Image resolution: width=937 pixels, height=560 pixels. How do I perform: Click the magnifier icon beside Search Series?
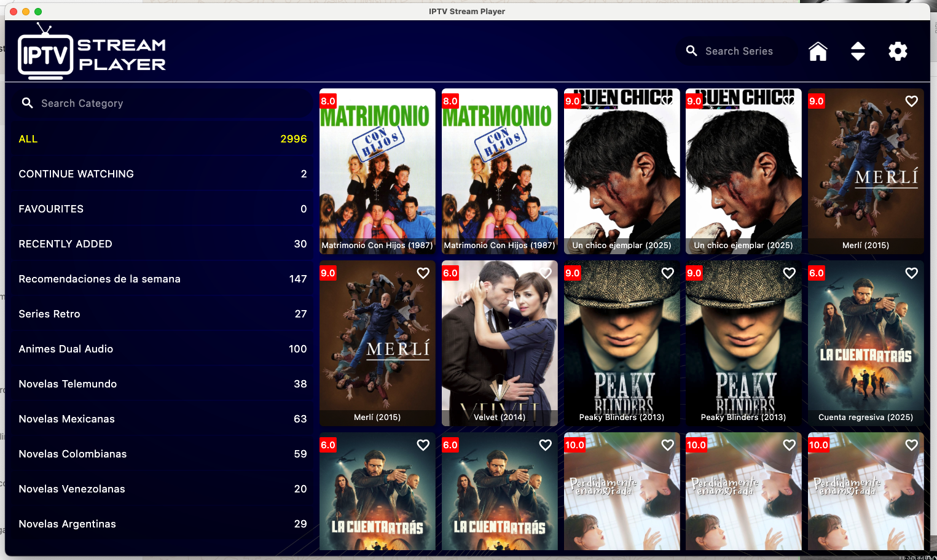(691, 51)
